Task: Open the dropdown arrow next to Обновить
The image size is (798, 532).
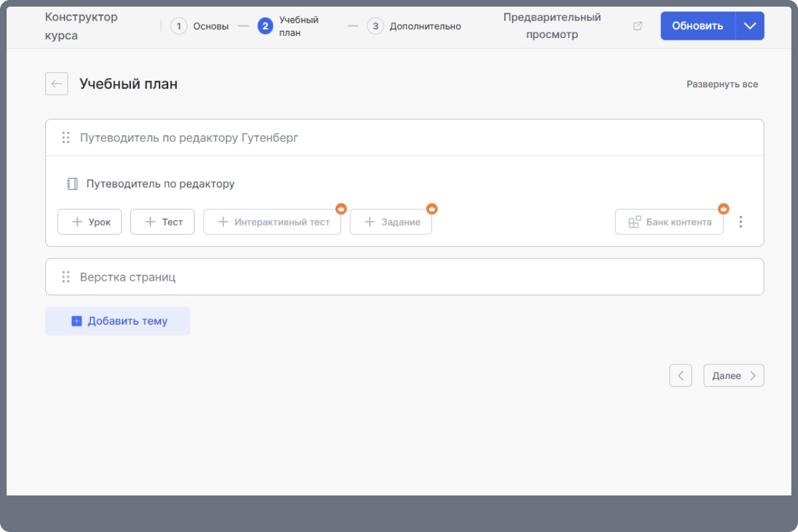Action: point(750,26)
